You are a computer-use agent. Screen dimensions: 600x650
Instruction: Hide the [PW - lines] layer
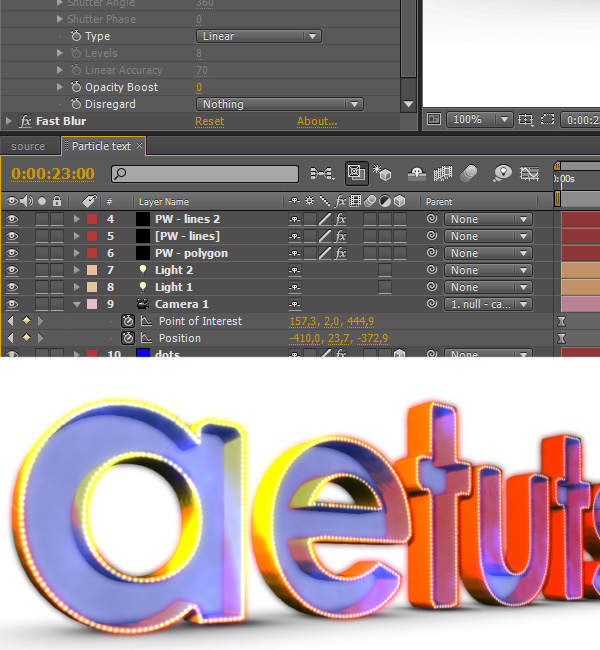(12, 236)
